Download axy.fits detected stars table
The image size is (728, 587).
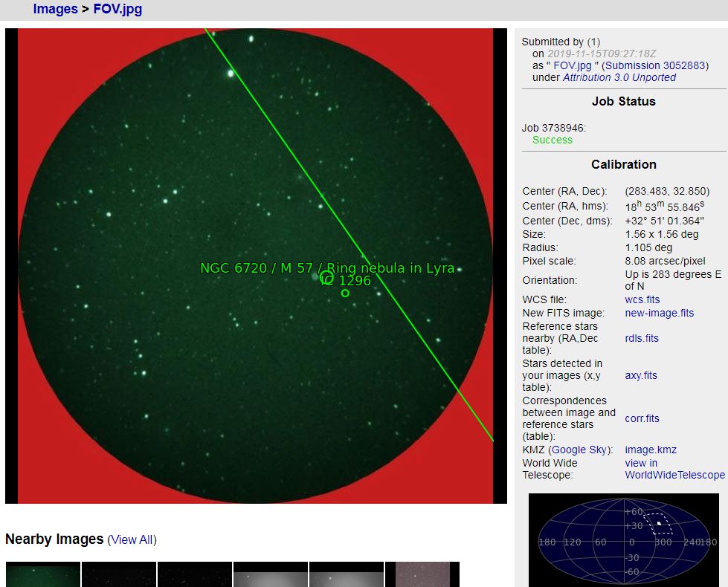click(640, 375)
